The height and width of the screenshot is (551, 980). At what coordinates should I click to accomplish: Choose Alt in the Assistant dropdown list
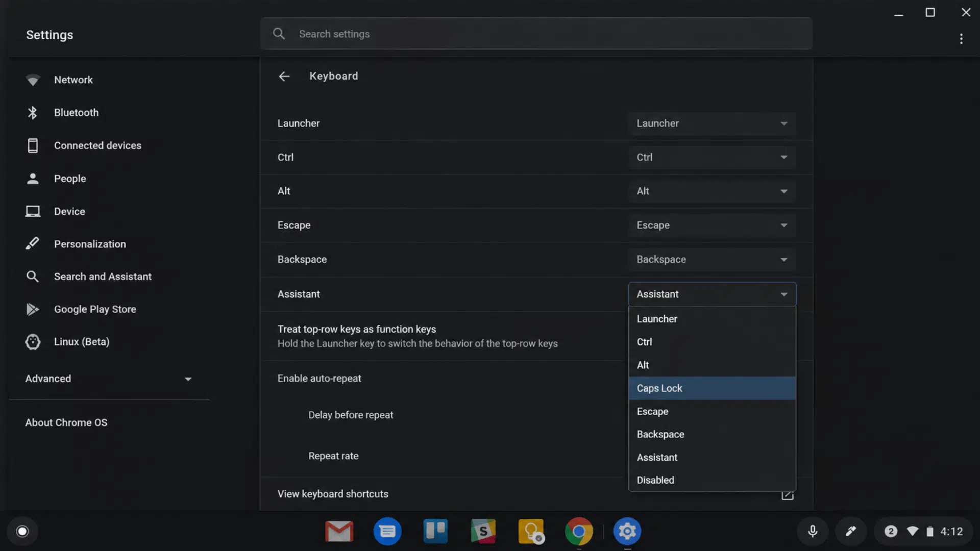(x=712, y=365)
